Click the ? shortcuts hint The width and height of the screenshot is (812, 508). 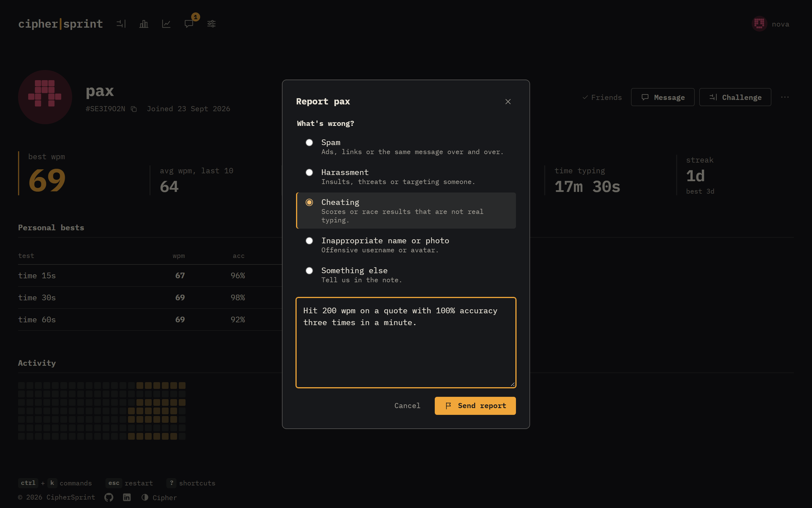tap(191, 483)
